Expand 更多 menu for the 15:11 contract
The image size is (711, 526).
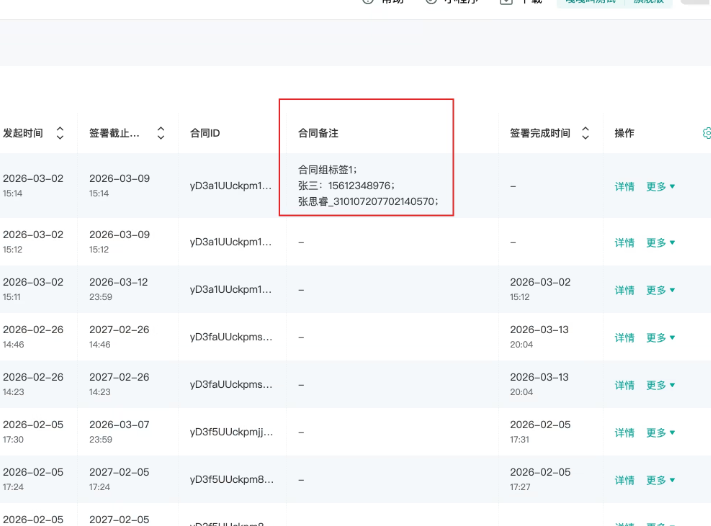[x=661, y=290]
